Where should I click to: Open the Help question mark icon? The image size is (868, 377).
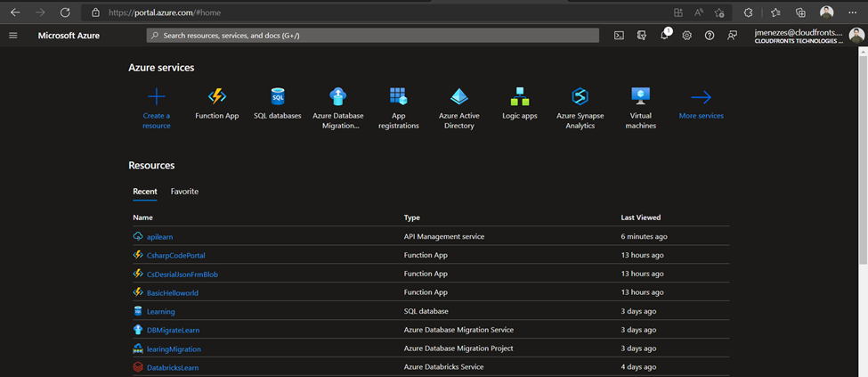710,36
